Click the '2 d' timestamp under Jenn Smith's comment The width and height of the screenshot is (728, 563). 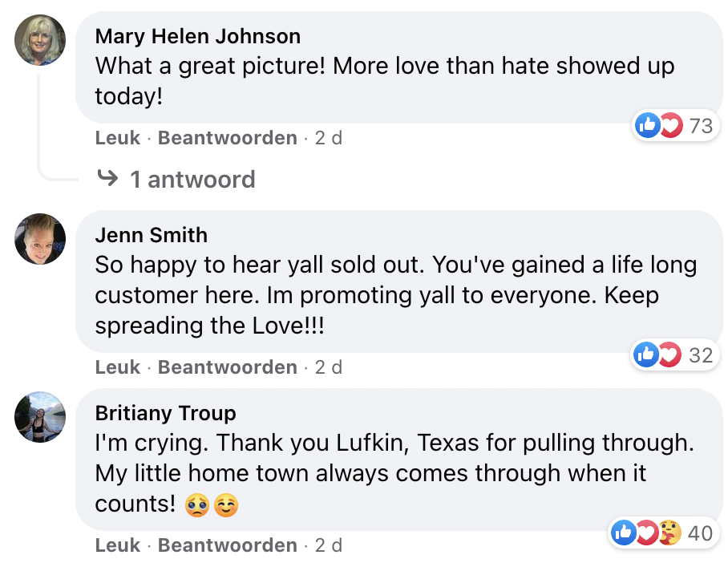(328, 367)
